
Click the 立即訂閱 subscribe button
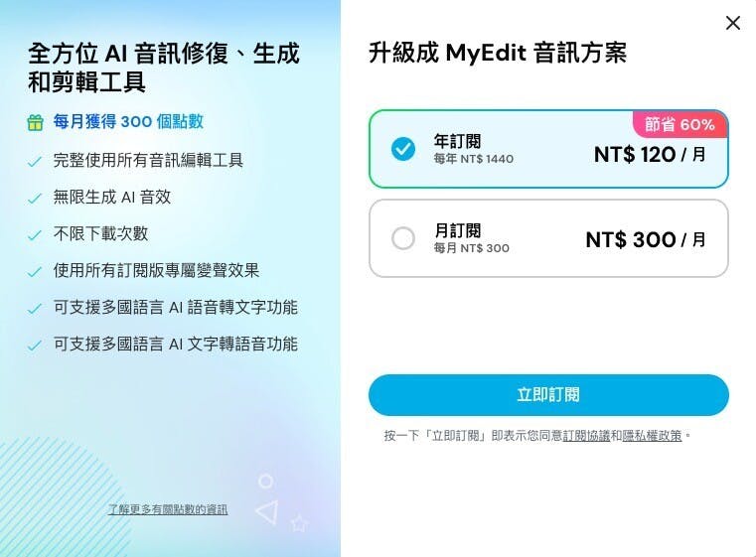[x=548, y=395]
